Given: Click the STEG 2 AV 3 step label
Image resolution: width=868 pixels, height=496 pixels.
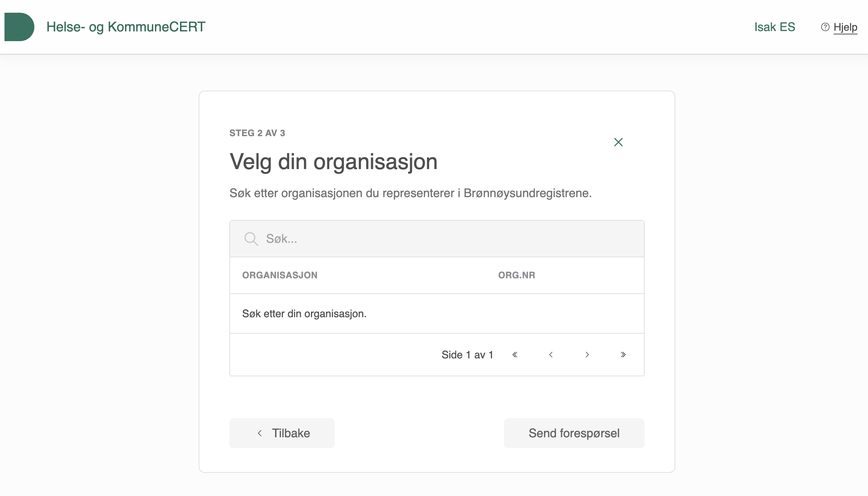Looking at the screenshot, I should [x=257, y=133].
